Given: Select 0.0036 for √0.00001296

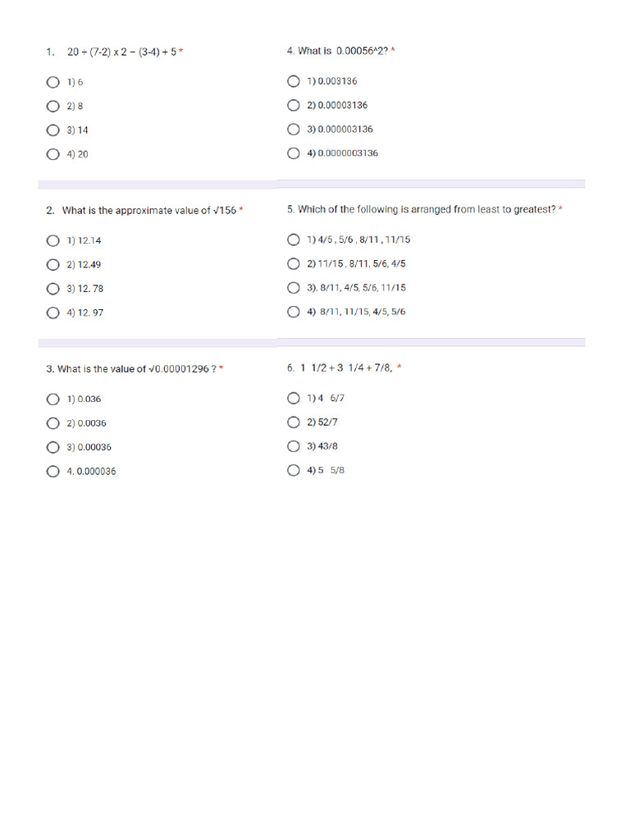Looking at the screenshot, I should [x=53, y=423].
